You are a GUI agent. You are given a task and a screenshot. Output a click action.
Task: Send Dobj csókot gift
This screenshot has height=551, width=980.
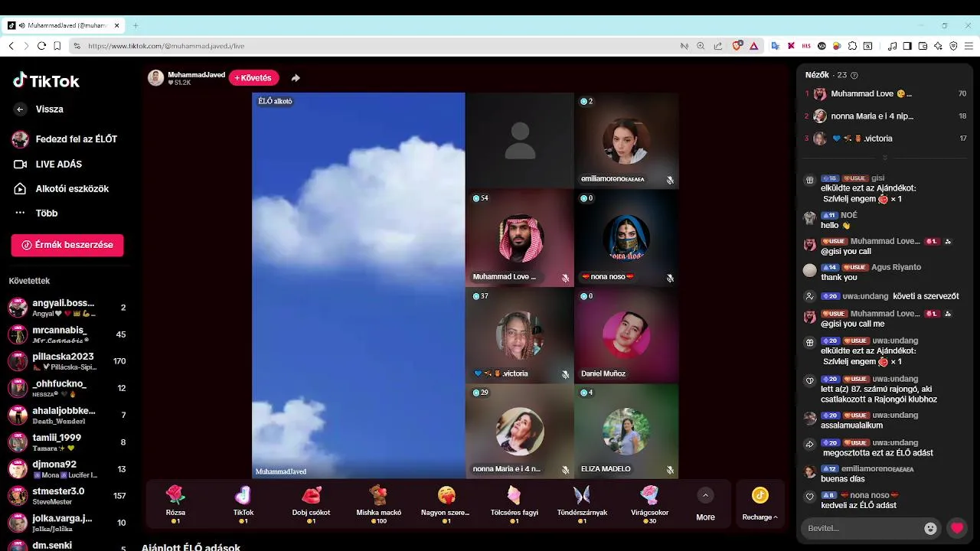pos(311,504)
